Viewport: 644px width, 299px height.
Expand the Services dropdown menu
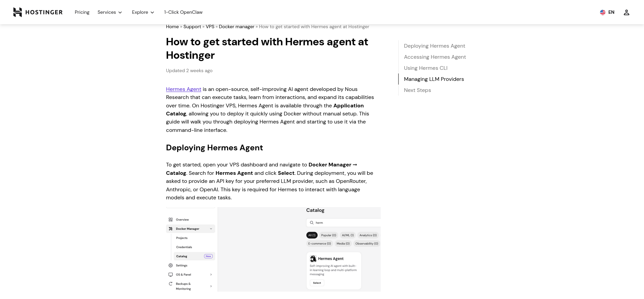coord(110,12)
